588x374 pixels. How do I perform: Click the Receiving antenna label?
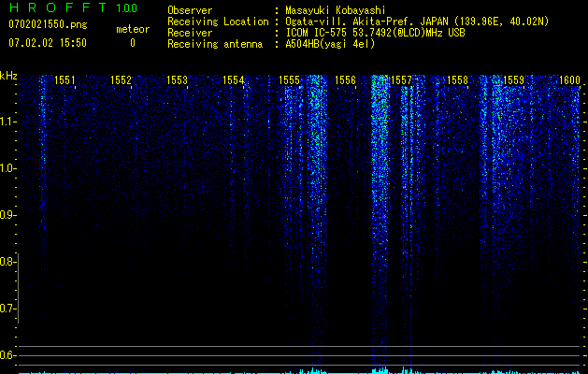click(x=215, y=44)
